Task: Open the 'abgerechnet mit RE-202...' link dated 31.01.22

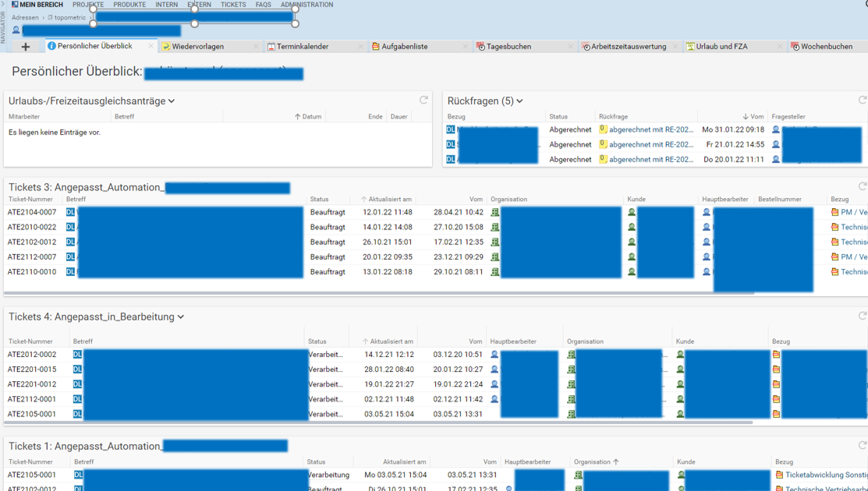Action: pyautogui.click(x=650, y=129)
